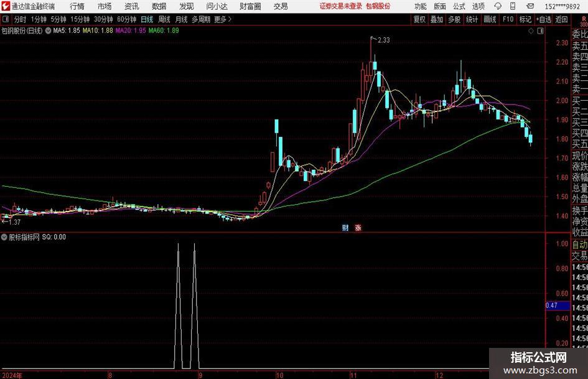Image resolution: width=588 pixels, height=379 pixels.
Task: Click the 2024年 label on time axis
Action: pos(12,375)
